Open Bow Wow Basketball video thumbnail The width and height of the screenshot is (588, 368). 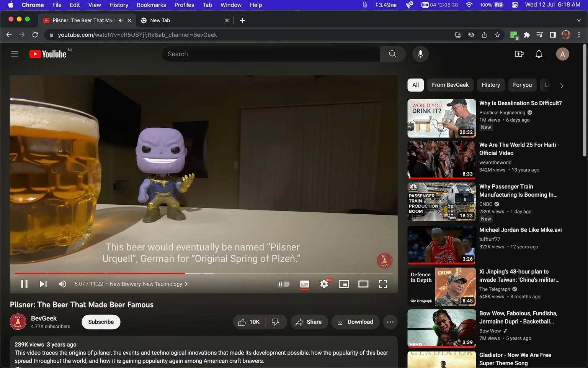442,329
